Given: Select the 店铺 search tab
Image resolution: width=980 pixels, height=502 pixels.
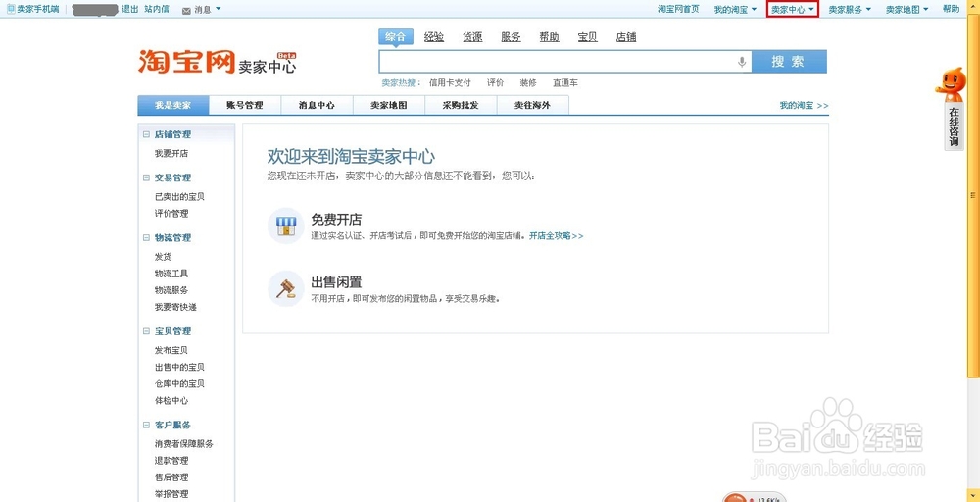Looking at the screenshot, I should point(626,37).
